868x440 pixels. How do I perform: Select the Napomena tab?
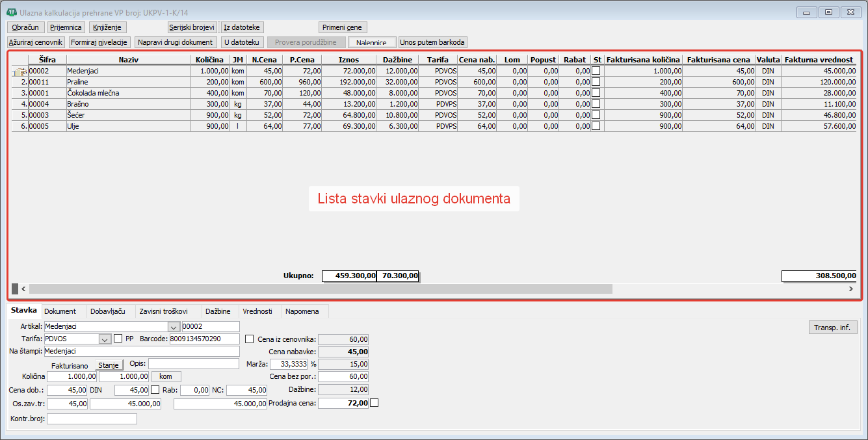click(x=302, y=311)
